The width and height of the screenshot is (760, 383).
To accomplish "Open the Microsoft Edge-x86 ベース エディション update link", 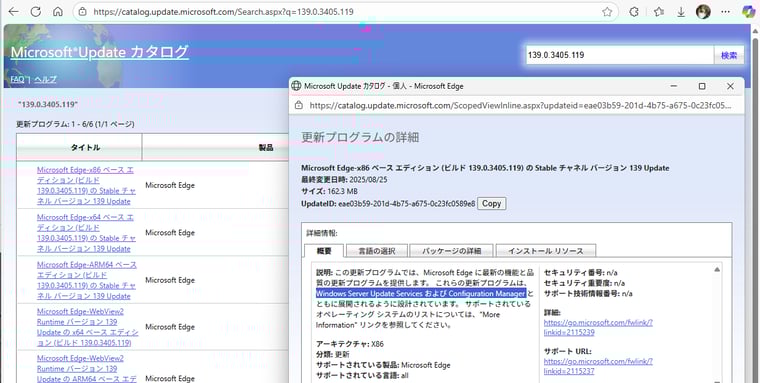I will click(x=86, y=185).
